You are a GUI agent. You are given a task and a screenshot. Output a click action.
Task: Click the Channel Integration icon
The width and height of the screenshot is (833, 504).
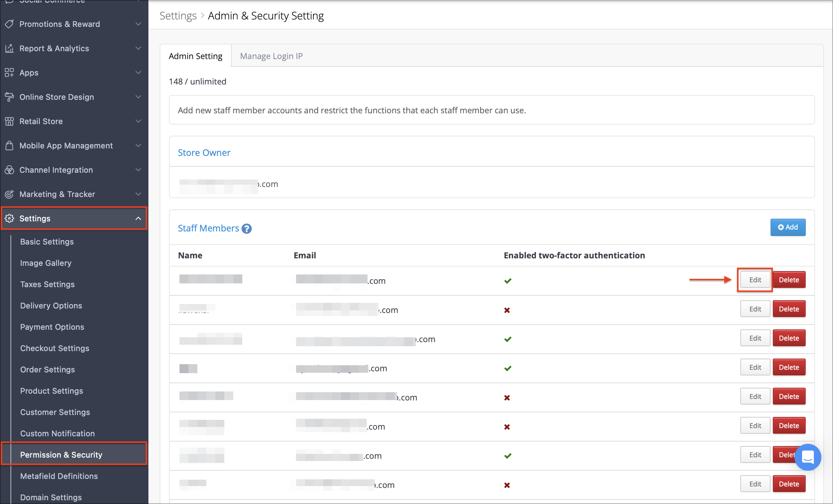pyautogui.click(x=9, y=170)
